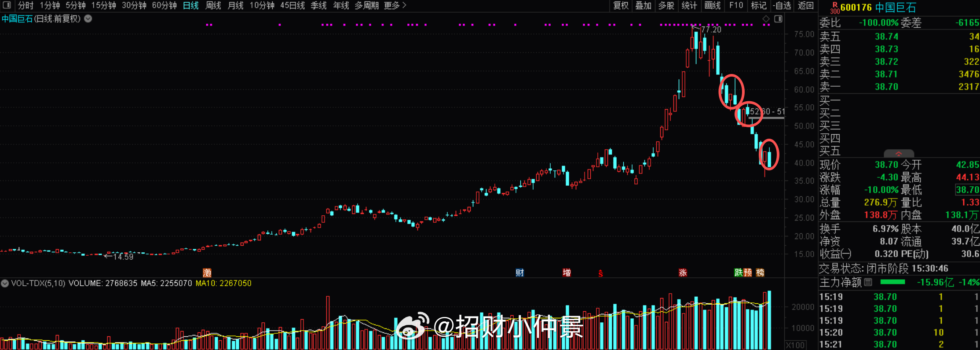Image resolution: width=980 pixels, height=350 pixels.
Task: Select the 15分钟 period tab
Action: click(104, 6)
